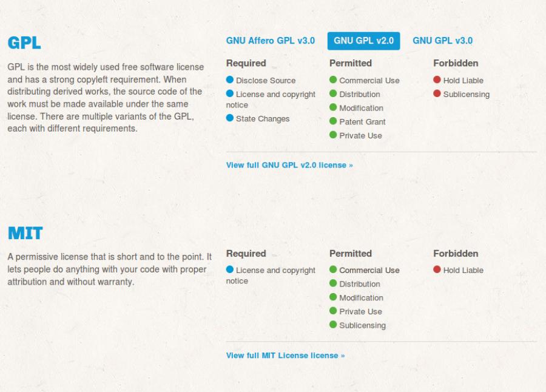This screenshot has height=392, width=546.
Task: Click the blue dot beside Disclose Source
Action: 230,79
